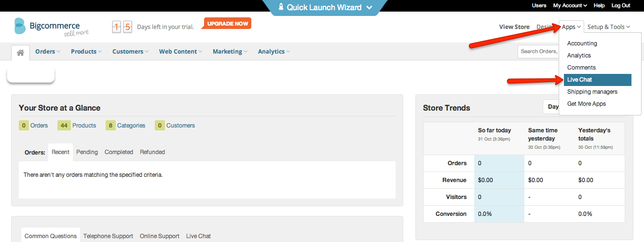644x242 pixels.
Task: Click the Quick Launch Wizard rocket icon
Action: [281, 7]
